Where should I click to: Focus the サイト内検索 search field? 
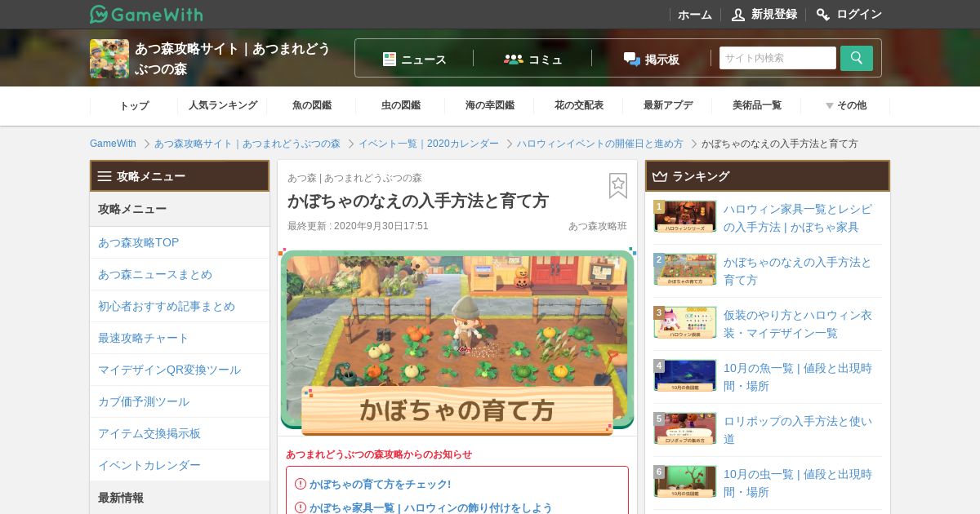tap(777, 58)
